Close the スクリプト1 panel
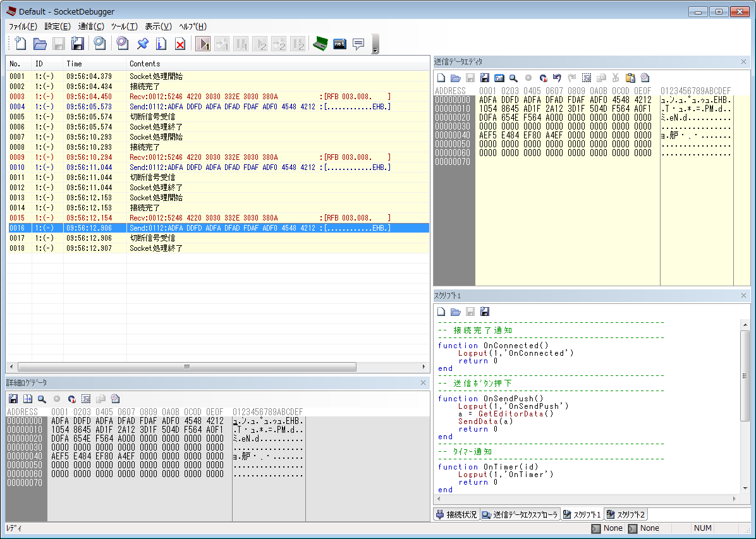The height and width of the screenshot is (539, 756). 743,296
